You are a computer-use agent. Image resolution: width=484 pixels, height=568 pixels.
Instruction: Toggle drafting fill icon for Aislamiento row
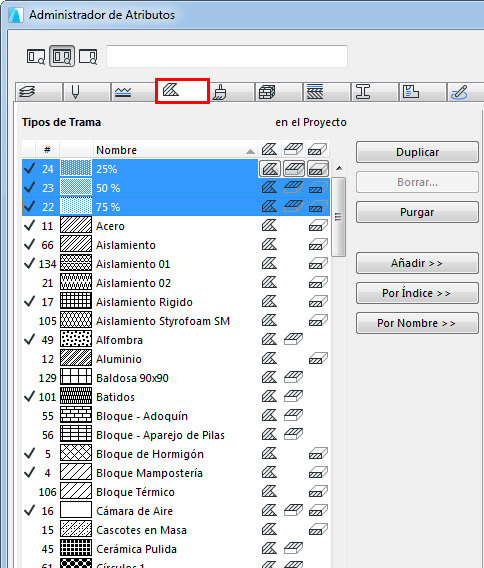269,245
